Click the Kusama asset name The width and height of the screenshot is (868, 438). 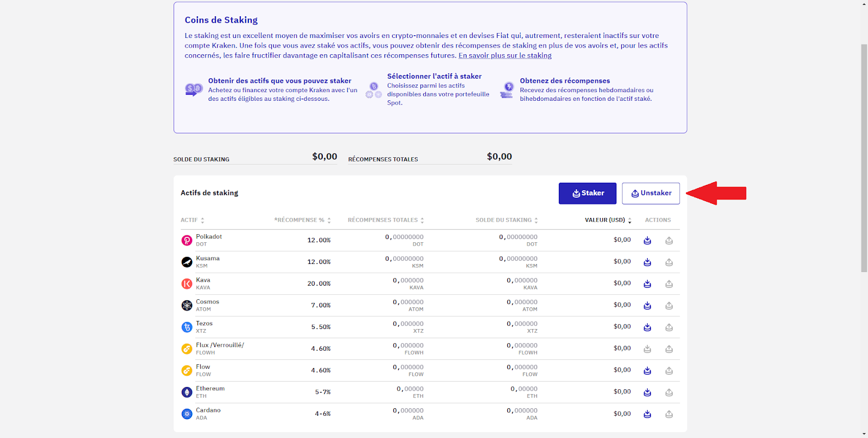tap(208, 258)
